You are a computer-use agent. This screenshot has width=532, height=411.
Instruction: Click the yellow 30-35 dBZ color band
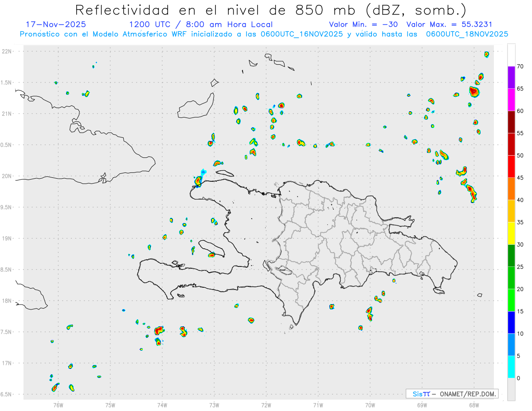(x=511, y=233)
